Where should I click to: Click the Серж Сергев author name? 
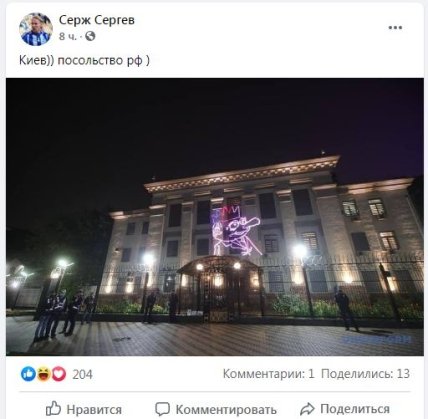[x=97, y=20]
